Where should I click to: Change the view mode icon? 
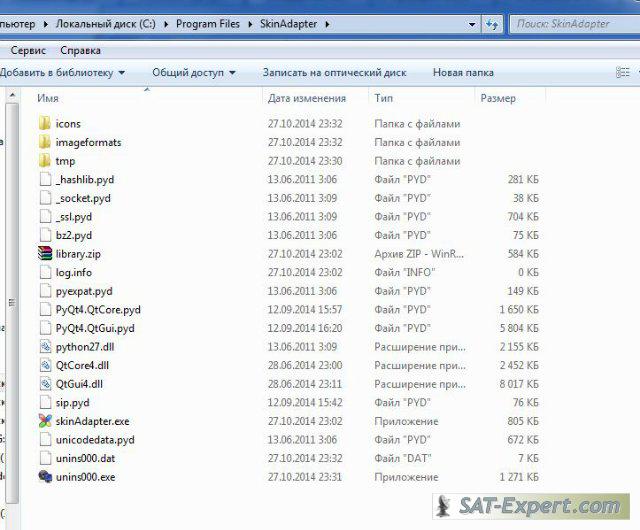622,72
